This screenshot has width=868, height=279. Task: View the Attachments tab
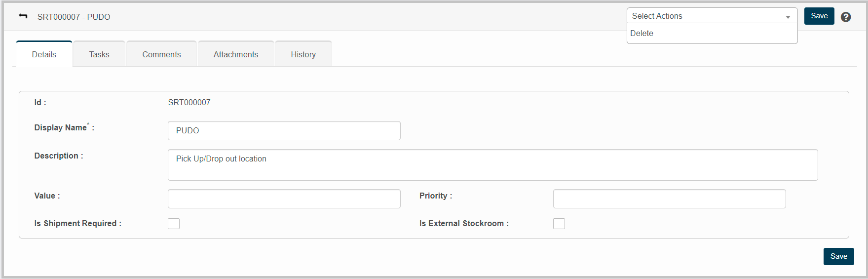pos(235,54)
